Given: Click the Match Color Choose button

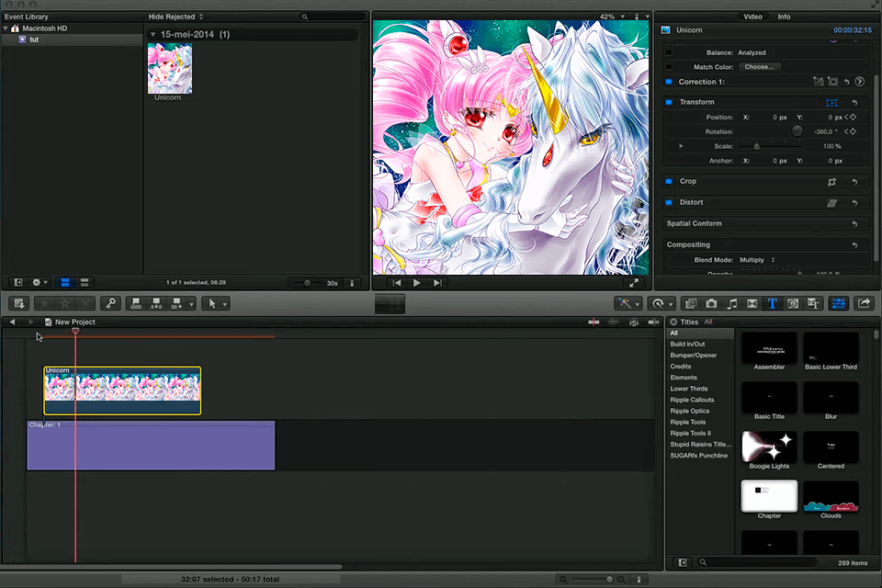Looking at the screenshot, I should 760,66.
